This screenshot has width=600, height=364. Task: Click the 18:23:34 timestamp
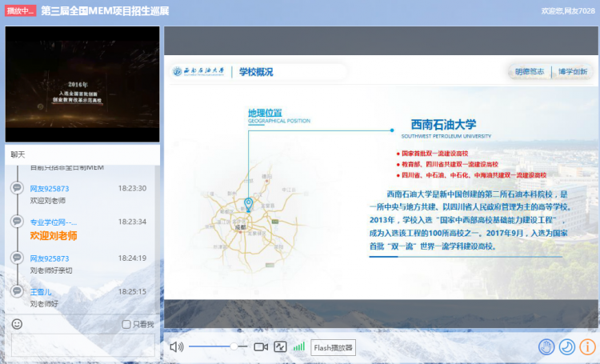pyautogui.click(x=132, y=222)
